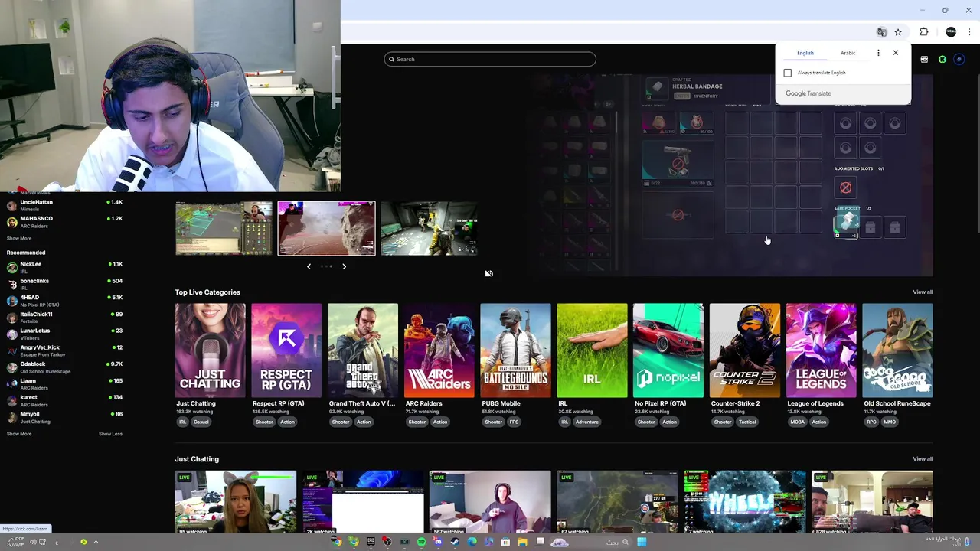The height and width of the screenshot is (551, 980).
Task: Open kurect avatar in sidebar
Action: [x=11, y=400]
